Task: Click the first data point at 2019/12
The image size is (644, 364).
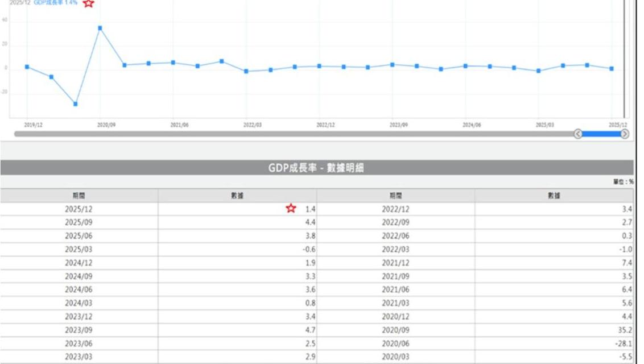Action: (x=27, y=67)
